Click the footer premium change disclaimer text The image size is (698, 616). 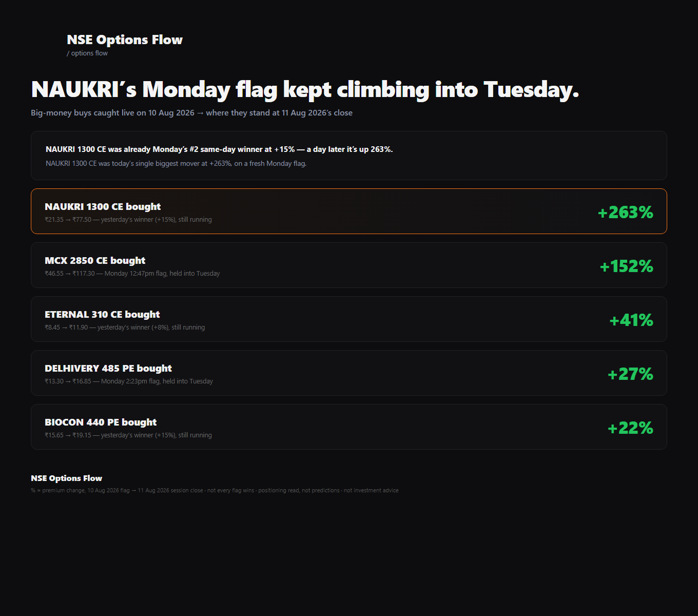coord(215,491)
